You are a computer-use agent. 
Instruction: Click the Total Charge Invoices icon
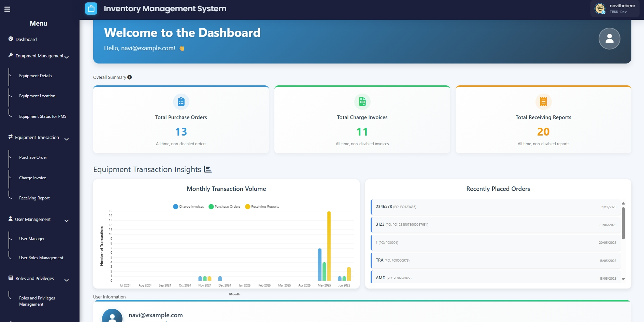[362, 101]
